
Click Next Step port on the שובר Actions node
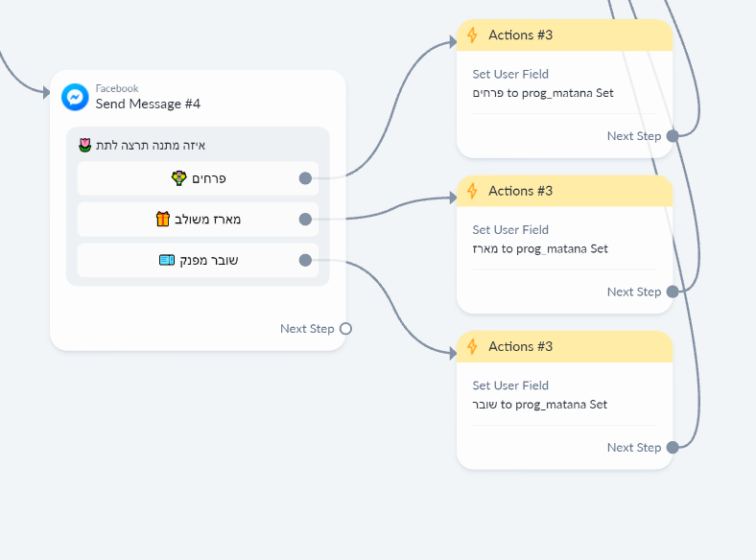click(x=673, y=447)
